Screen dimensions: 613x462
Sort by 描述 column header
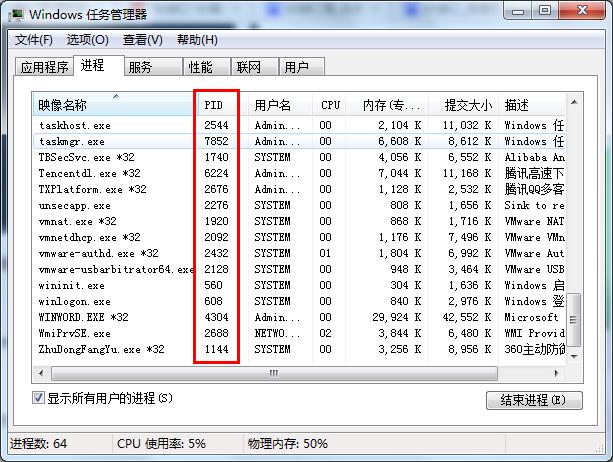[x=532, y=105]
